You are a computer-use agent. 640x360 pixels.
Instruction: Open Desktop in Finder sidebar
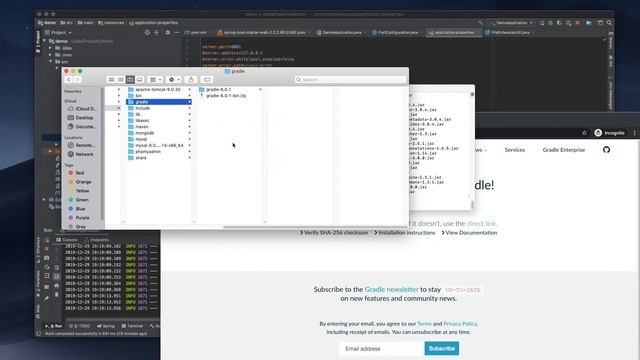pyautogui.click(x=80, y=118)
